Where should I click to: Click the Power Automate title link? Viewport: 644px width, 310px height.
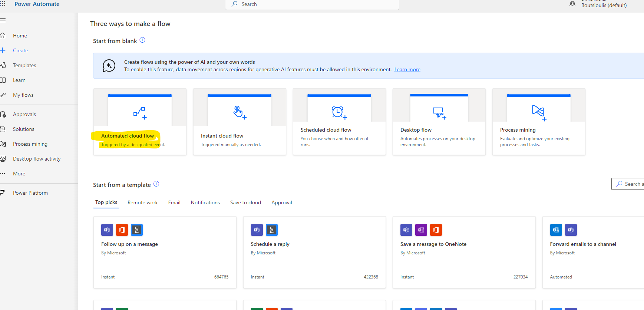pos(37,4)
